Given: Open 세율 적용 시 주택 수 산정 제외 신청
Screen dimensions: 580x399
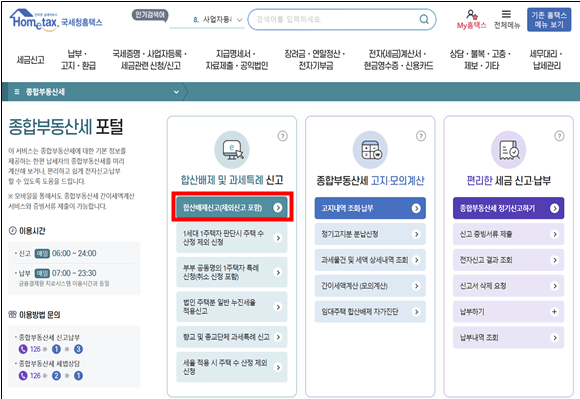Looking at the screenshot, I should tap(232, 367).
